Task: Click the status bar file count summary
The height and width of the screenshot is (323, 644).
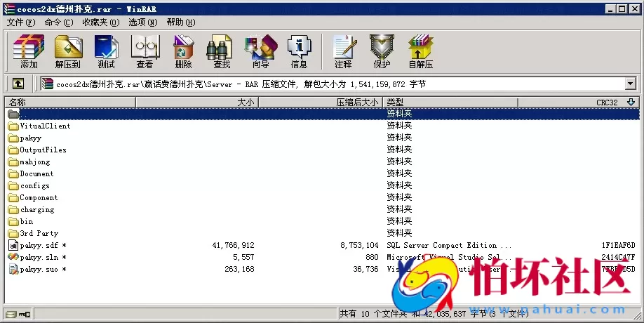Action: click(x=434, y=314)
